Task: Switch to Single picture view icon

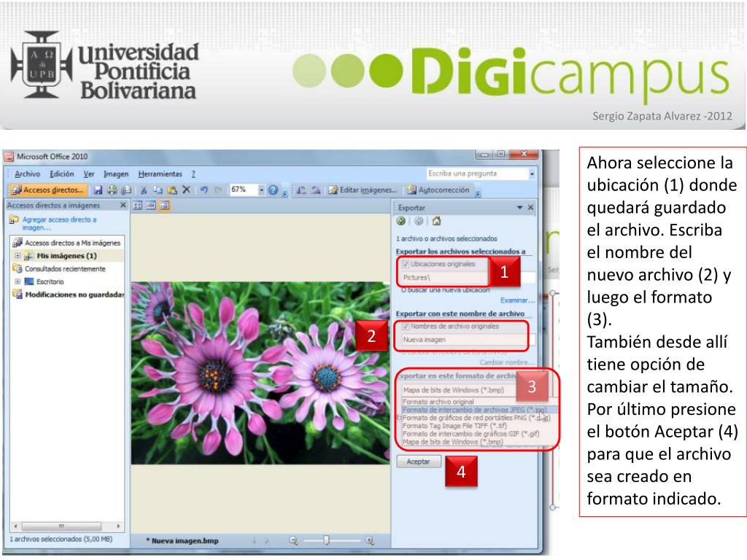Action: coord(164,206)
